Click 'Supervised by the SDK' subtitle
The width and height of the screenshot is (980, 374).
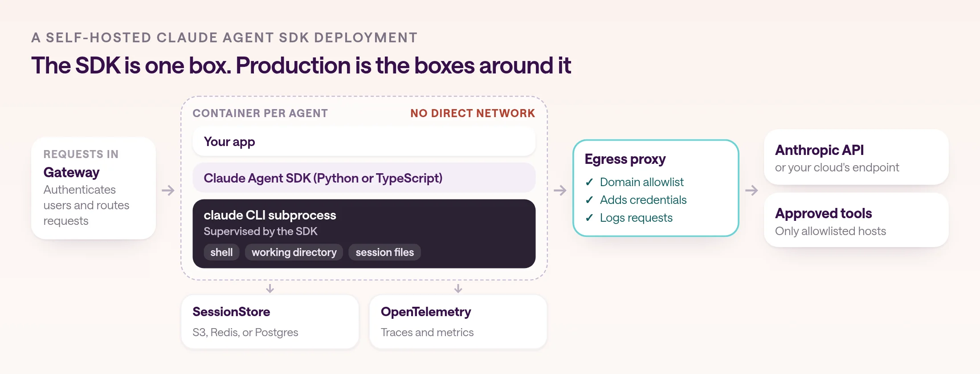pos(261,232)
